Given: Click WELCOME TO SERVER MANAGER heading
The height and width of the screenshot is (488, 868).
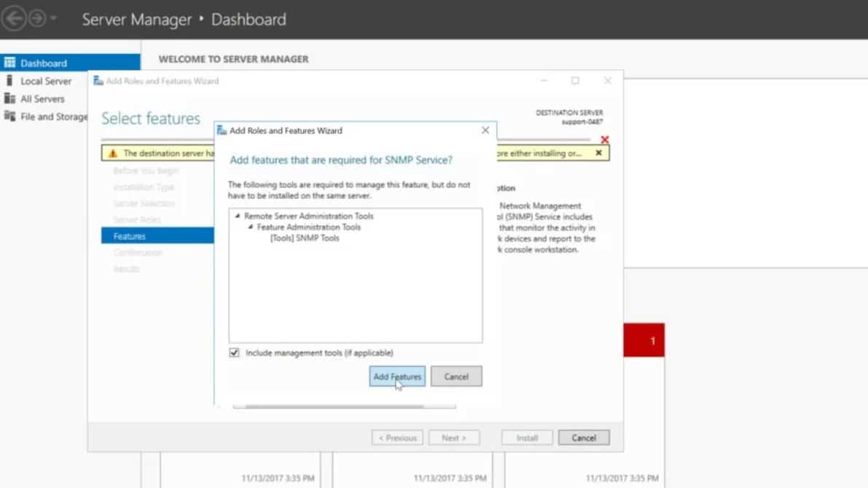Looking at the screenshot, I should click(234, 59).
